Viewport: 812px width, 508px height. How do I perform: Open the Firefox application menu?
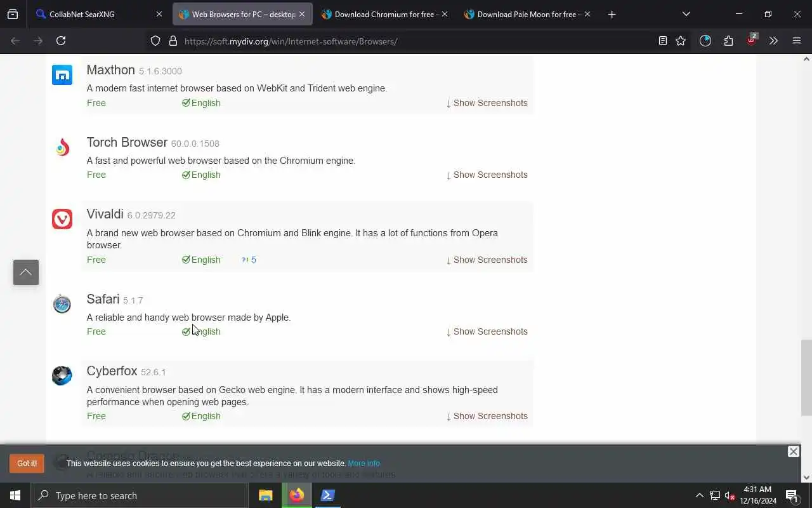click(797, 41)
